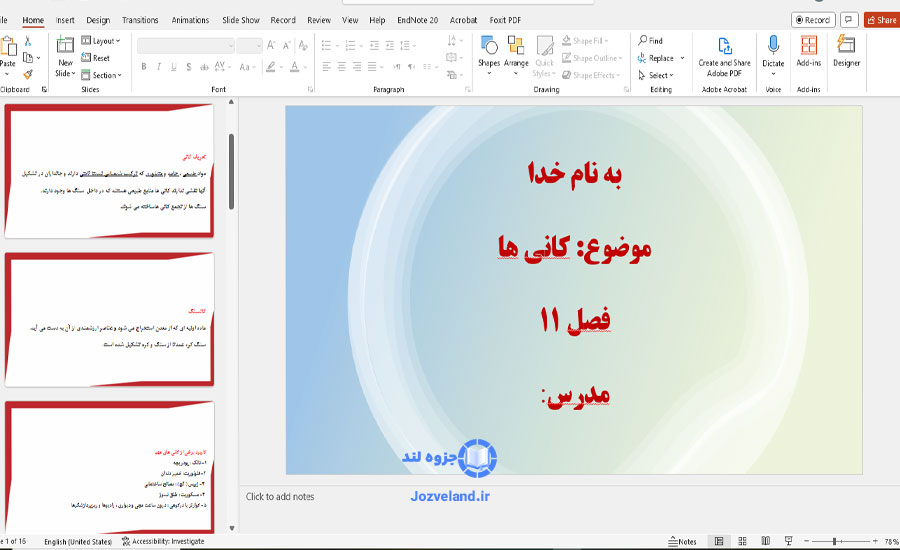900x550 pixels.
Task: Click slide panel scroll down arrow
Action: (x=232, y=528)
